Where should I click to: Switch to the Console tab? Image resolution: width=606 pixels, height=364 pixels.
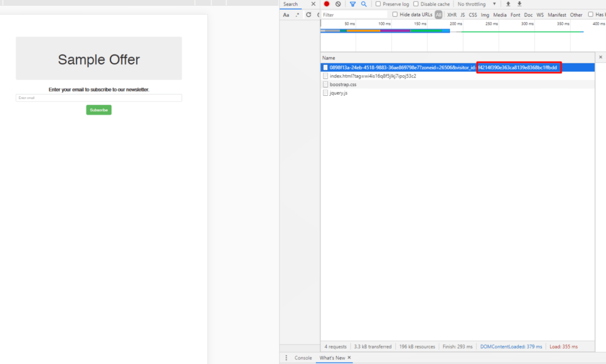tap(303, 357)
